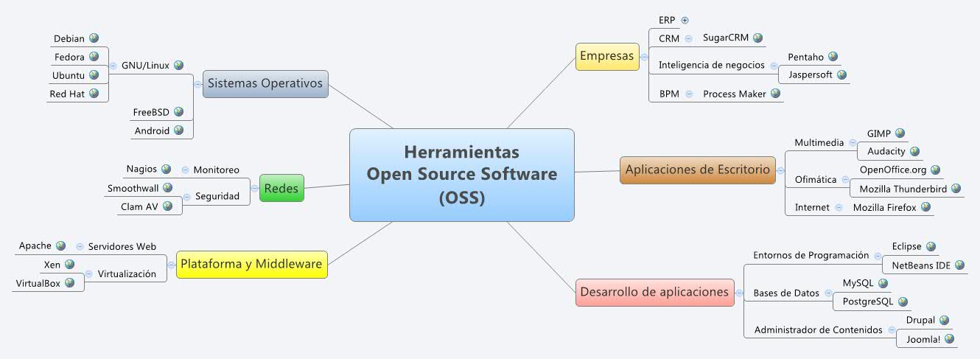980x359 pixels.
Task: Open the globe hyperlink icon next to FreeBSD
Action: [x=178, y=112]
